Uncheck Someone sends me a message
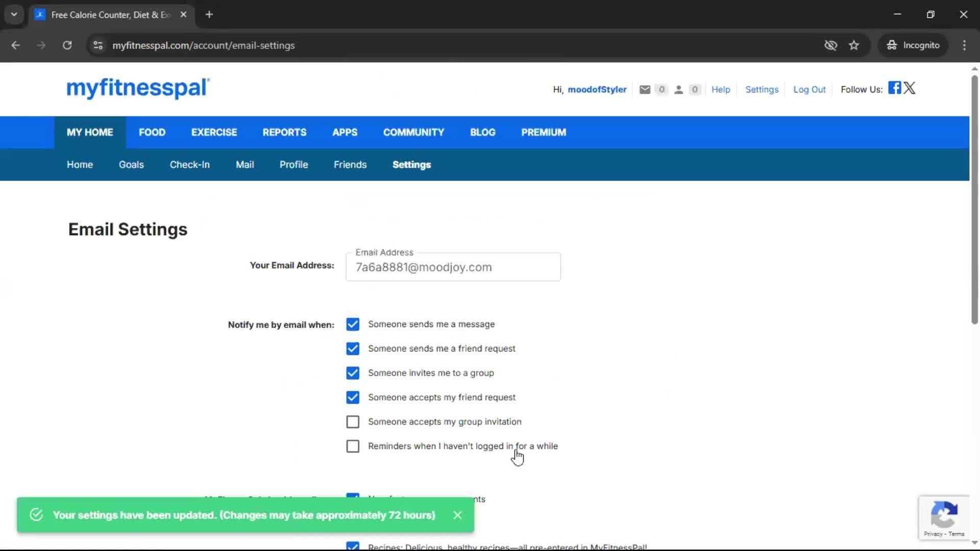Viewport: 980px width, 551px height. [353, 324]
